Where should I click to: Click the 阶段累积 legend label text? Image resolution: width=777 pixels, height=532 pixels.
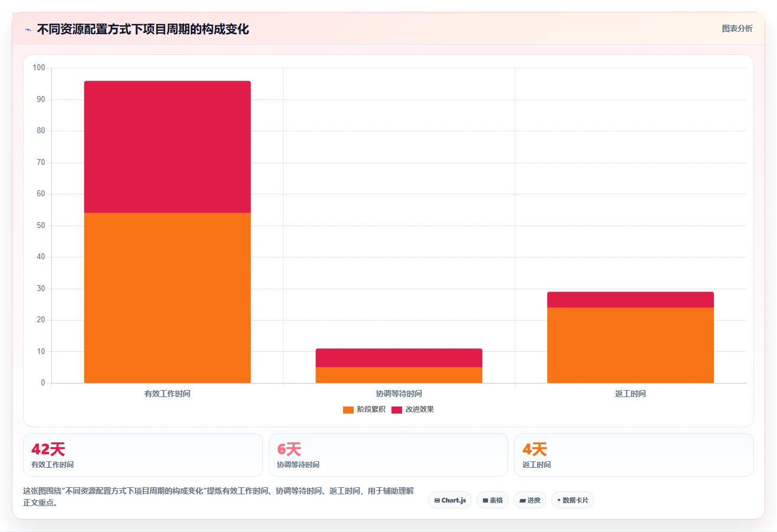(x=371, y=409)
